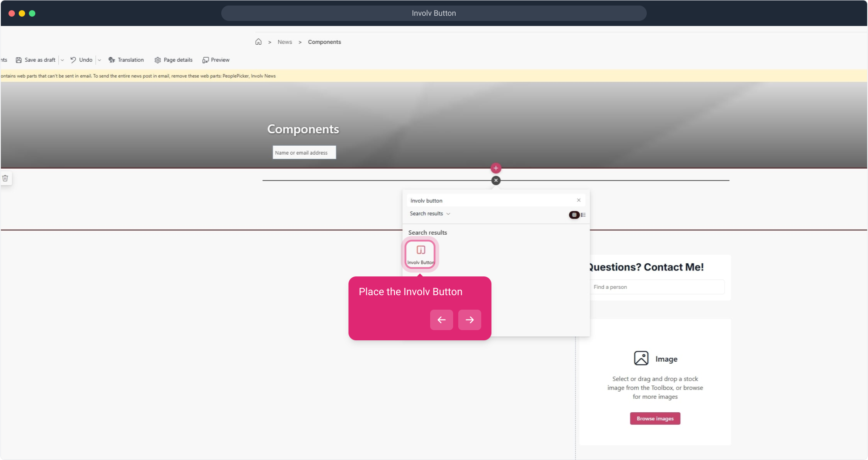This screenshot has width=868, height=460.
Task: Click the Undo toolbar button
Action: (x=81, y=60)
